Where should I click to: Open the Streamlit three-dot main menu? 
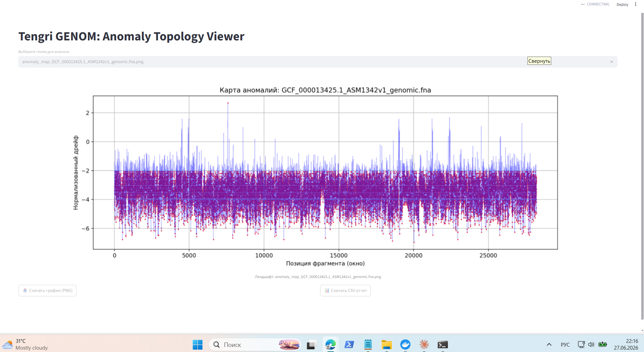tap(636, 4)
